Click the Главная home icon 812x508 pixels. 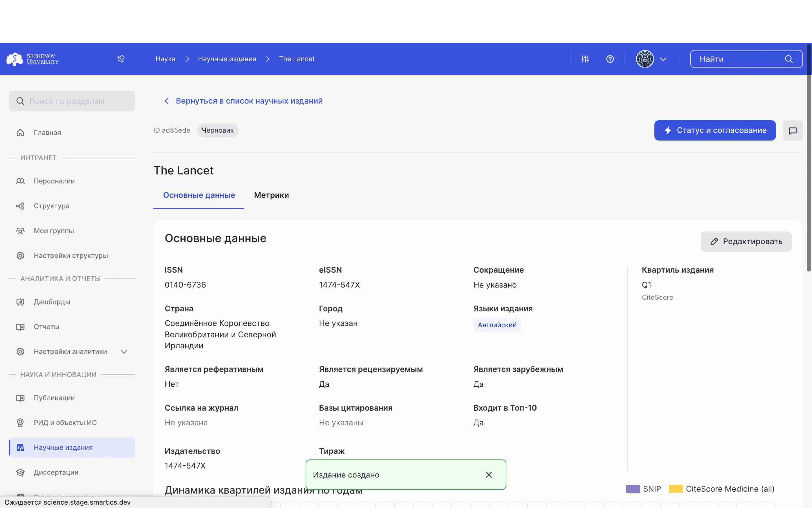(20, 132)
